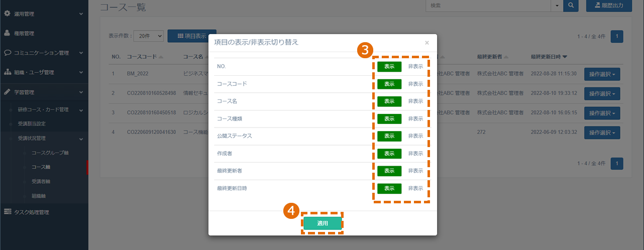Click the 272 updater cell
Image resolution: width=644 pixels, height=250 pixels.
pyautogui.click(x=481, y=133)
